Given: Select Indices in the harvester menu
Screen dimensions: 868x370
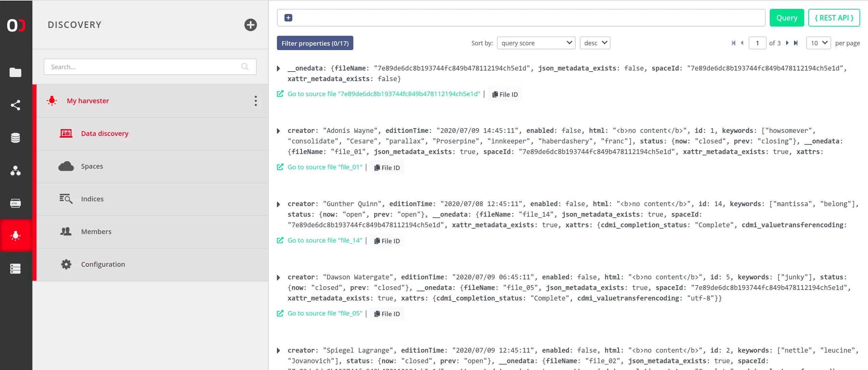Looking at the screenshot, I should [92, 199].
